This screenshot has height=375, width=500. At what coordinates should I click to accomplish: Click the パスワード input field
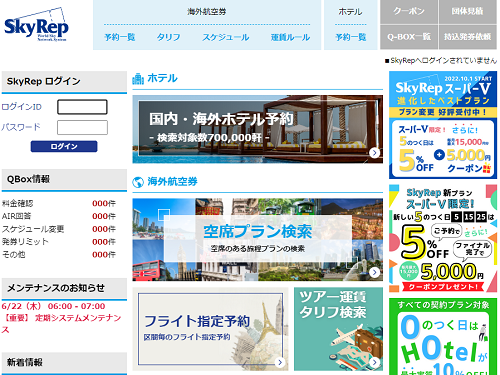82,127
